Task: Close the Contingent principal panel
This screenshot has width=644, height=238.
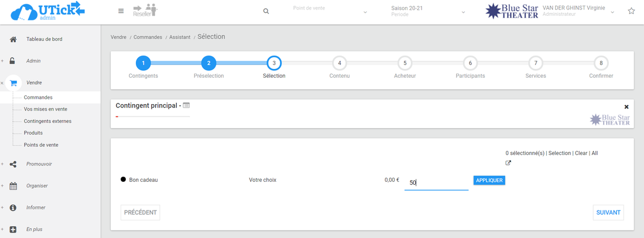Action: (x=626, y=107)
